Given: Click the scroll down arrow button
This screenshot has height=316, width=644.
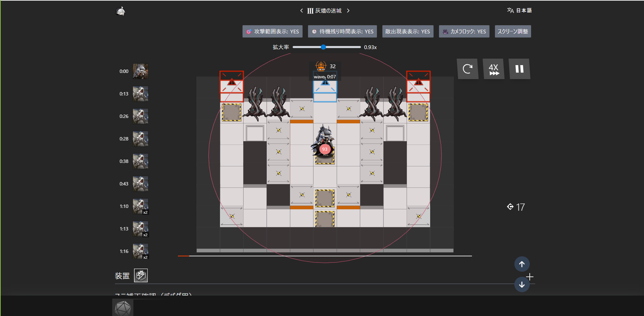Looking at the screenshot, I should pos(522,285).
